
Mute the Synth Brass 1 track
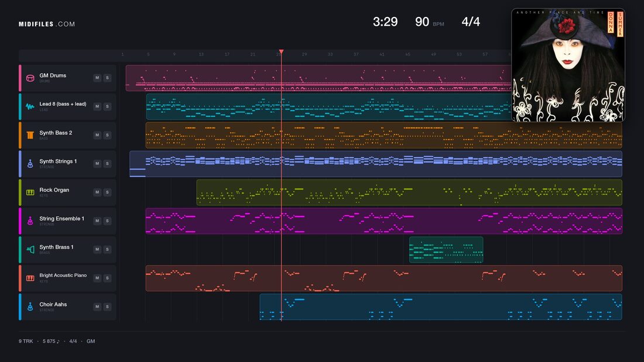[x=97, y=249]
